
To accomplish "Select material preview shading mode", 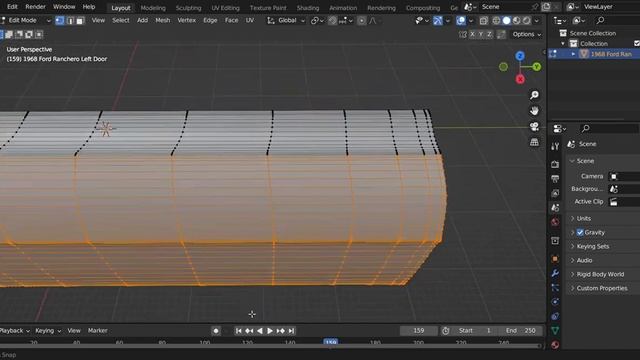I will [517, 20].
